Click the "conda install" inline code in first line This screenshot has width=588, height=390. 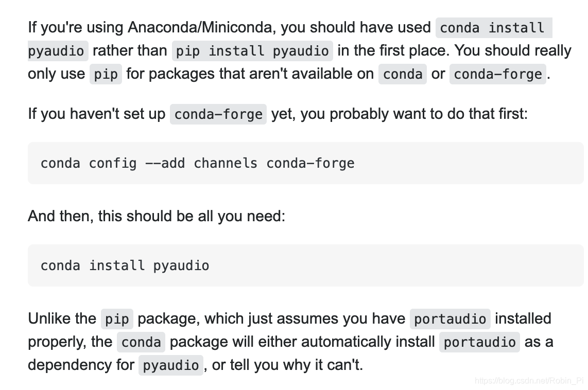point(492,27)
